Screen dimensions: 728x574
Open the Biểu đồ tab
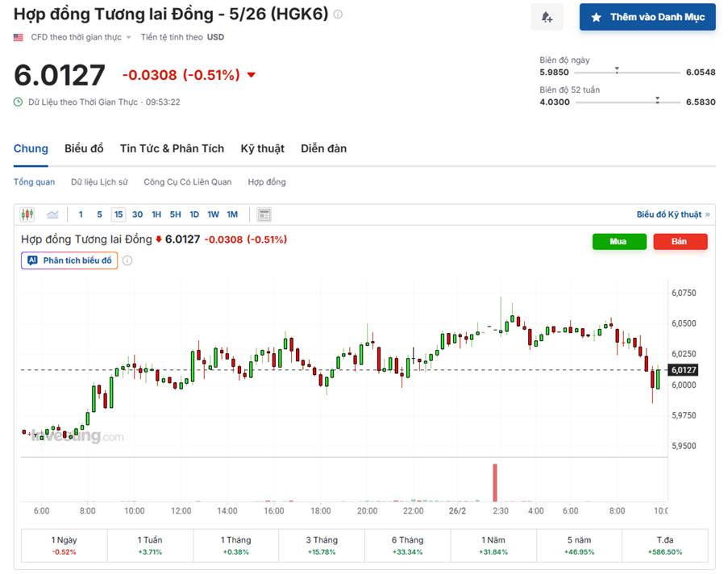tap(84, 148)
